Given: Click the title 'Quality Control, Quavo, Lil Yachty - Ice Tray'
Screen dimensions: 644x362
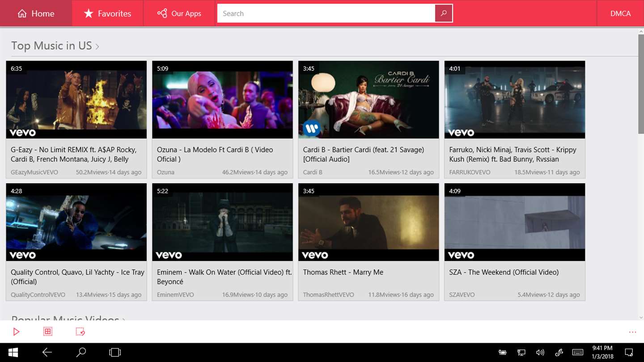Looking at the screenshot, I should [78, 277].
